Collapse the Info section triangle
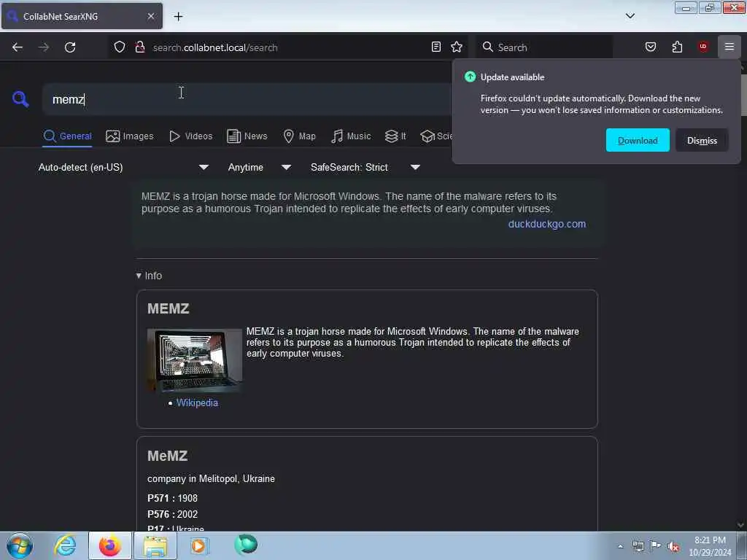Image resolution: width=747 pixels, height=560 pixels. 139,276
